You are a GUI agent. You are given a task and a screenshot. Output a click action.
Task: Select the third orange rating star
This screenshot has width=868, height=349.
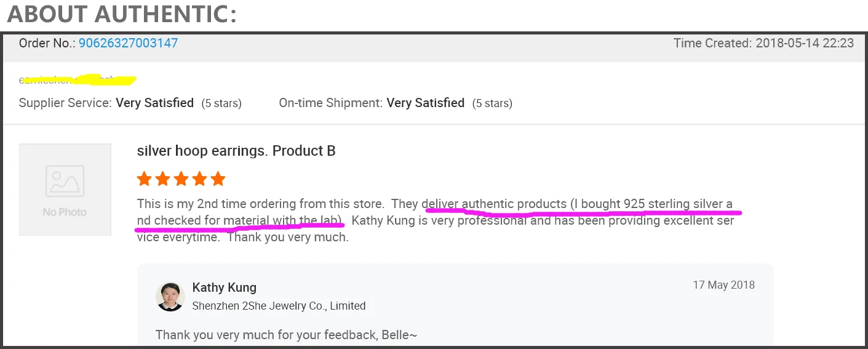click(181, 179)
